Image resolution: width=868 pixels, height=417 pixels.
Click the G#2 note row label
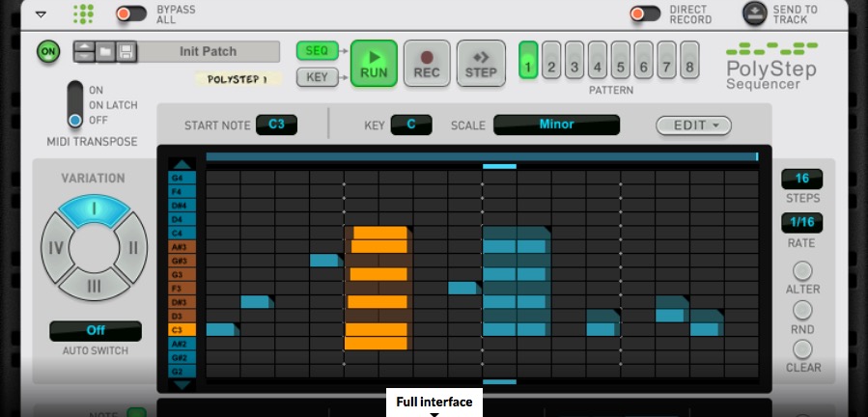(182, 358)
